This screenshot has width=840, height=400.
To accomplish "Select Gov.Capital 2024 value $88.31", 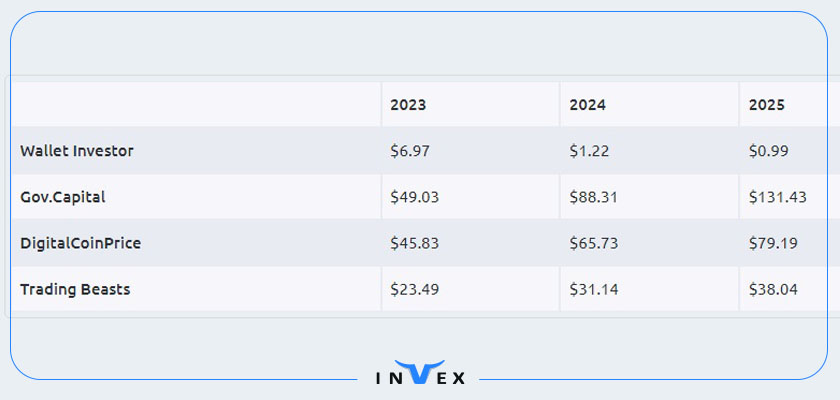I will (x=594, y=197).
